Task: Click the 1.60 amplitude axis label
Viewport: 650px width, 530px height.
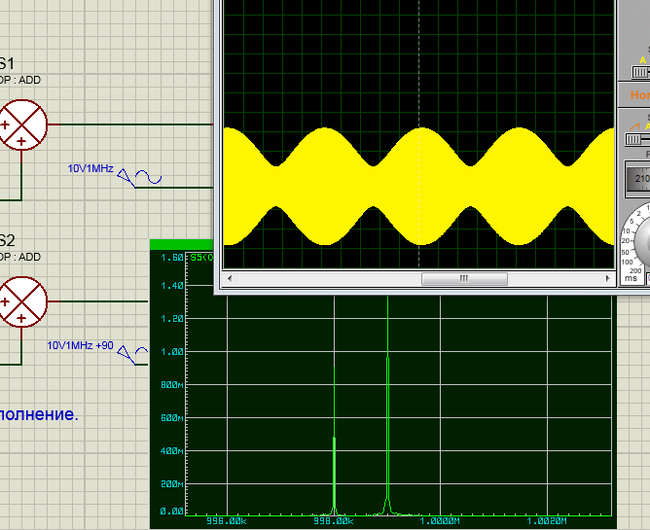Action: [x=172, y=258]
